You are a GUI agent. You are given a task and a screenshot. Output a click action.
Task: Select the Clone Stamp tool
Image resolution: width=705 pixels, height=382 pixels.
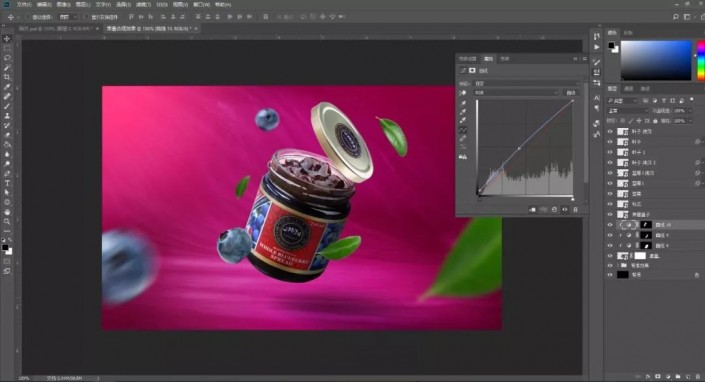click(7, 115)
